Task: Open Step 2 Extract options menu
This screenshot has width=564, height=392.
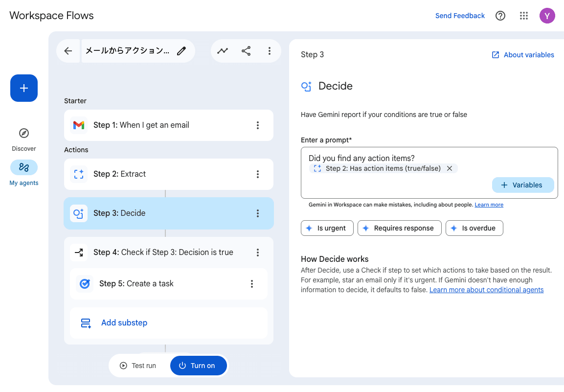Action: pos(257,174)
